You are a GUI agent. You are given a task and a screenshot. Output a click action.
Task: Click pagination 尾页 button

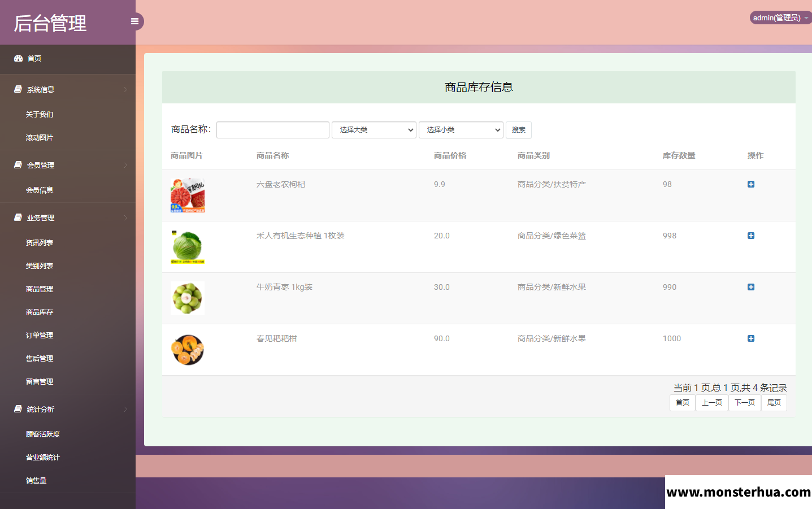click(774, 403)
